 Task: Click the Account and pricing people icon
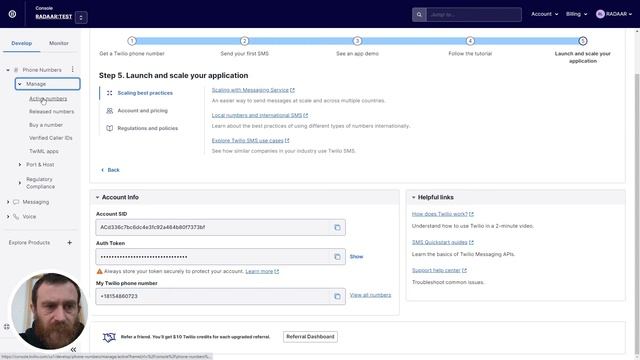109,111
